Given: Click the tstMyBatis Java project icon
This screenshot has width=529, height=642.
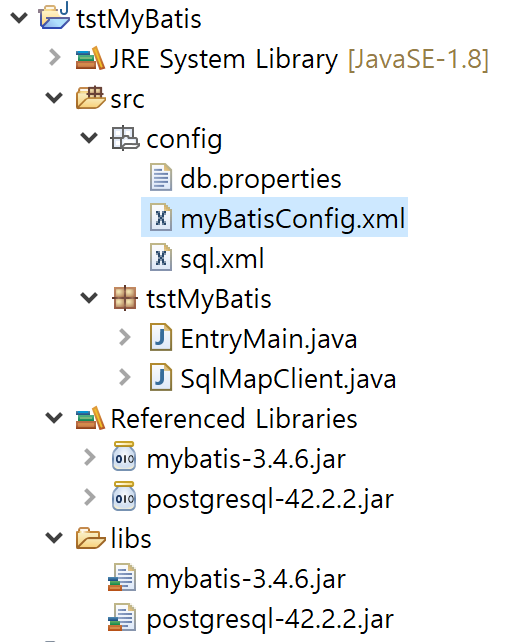Looking at the screenshot, I should click(x=54, y=16).
